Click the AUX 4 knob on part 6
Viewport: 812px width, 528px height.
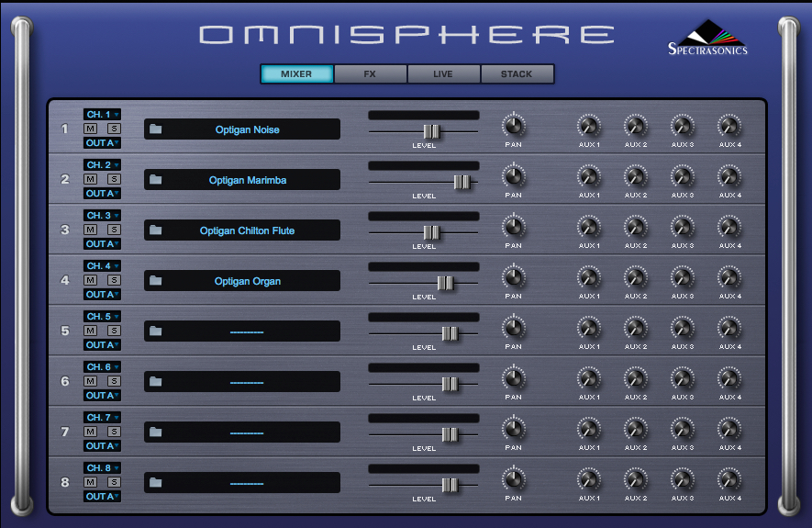(729, 378)
